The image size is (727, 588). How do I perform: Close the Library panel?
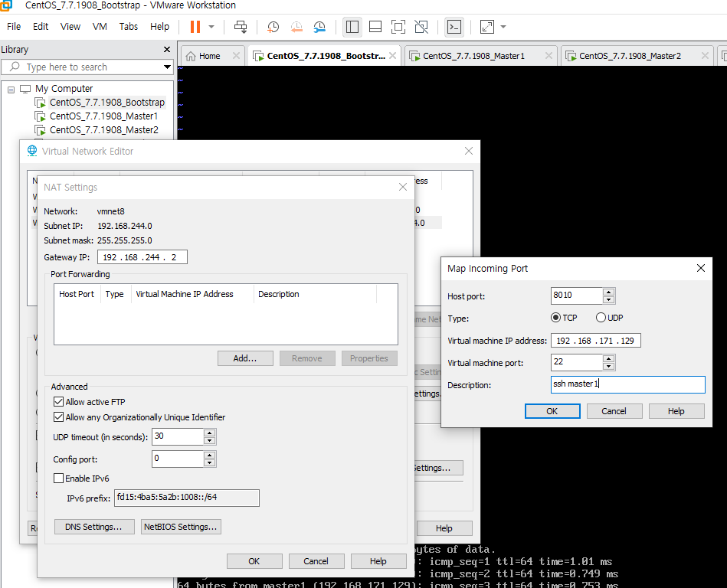167,49
